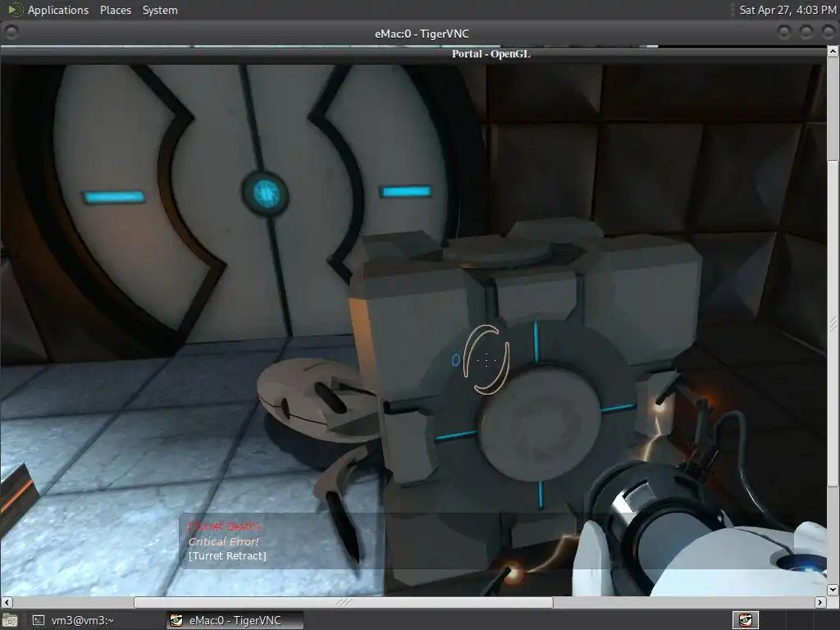Open the Applications menu
Image resolution: width=840 pixels, height=630 pixels.
coord(58,10)
